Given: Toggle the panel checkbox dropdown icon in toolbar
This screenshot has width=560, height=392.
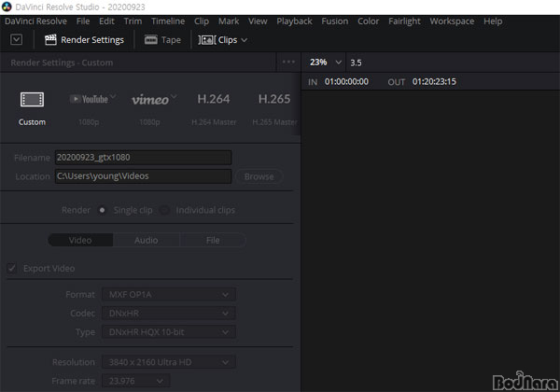Looking at the screenshot, I should pos(17,39).
